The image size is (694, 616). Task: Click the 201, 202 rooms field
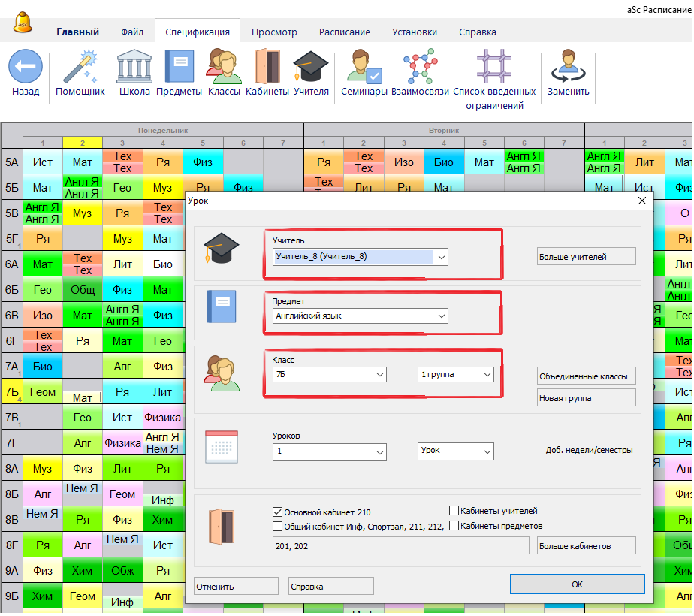pos(400,546)
